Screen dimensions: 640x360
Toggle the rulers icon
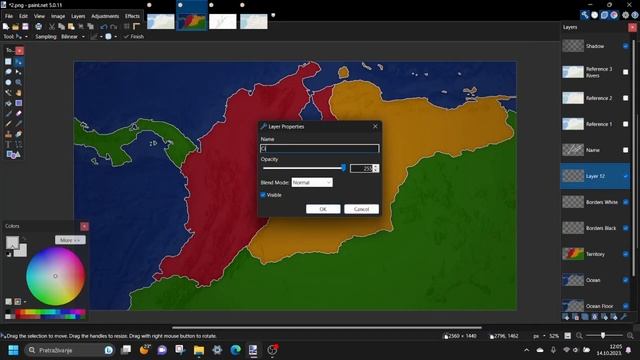coord(136,27)
